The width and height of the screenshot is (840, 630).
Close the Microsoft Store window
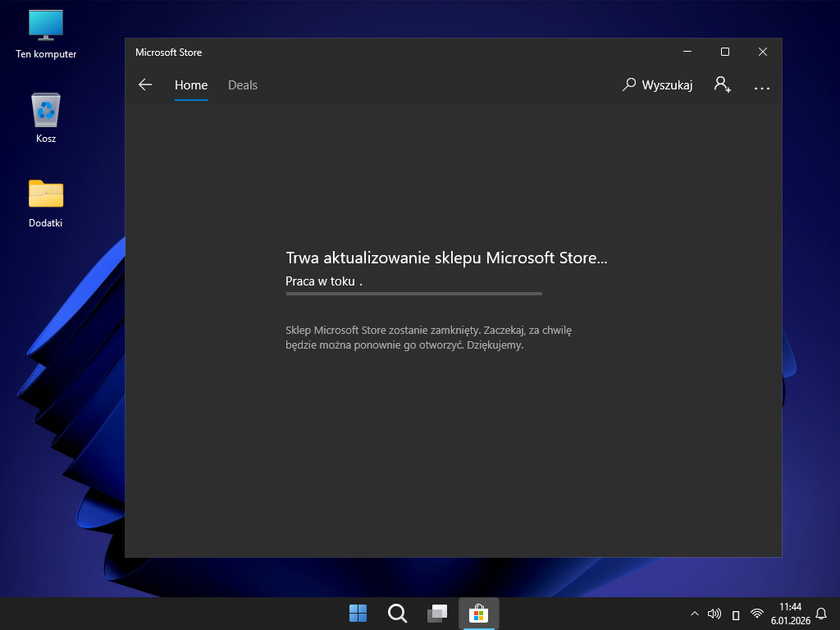(763, 52)
